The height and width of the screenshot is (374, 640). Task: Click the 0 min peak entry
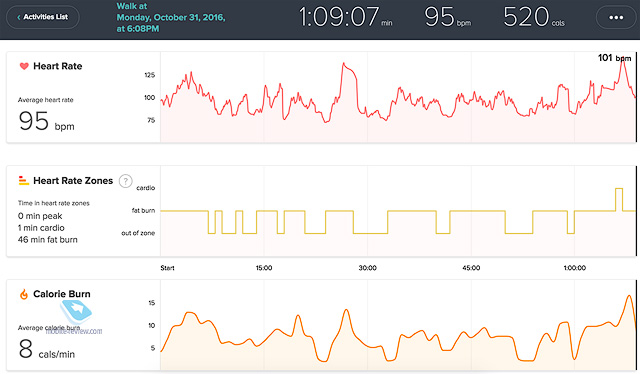click(40, 216)
